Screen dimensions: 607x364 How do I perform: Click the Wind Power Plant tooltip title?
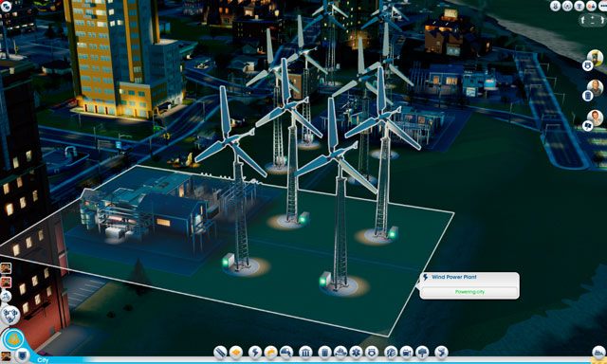tap(453, 277)
